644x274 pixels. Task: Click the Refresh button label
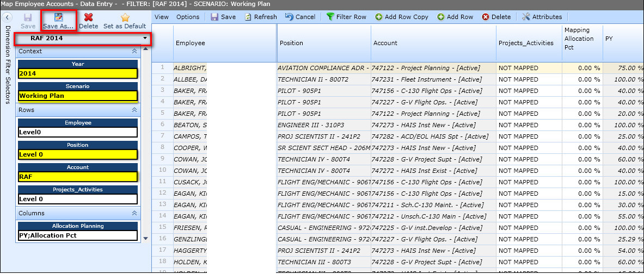[265, 17]
